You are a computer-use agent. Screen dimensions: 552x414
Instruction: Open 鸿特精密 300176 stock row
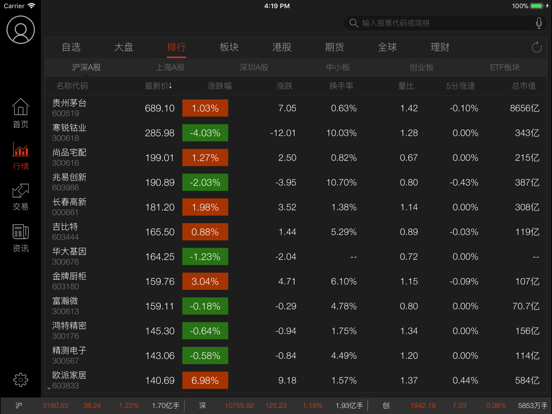point(296,331)
